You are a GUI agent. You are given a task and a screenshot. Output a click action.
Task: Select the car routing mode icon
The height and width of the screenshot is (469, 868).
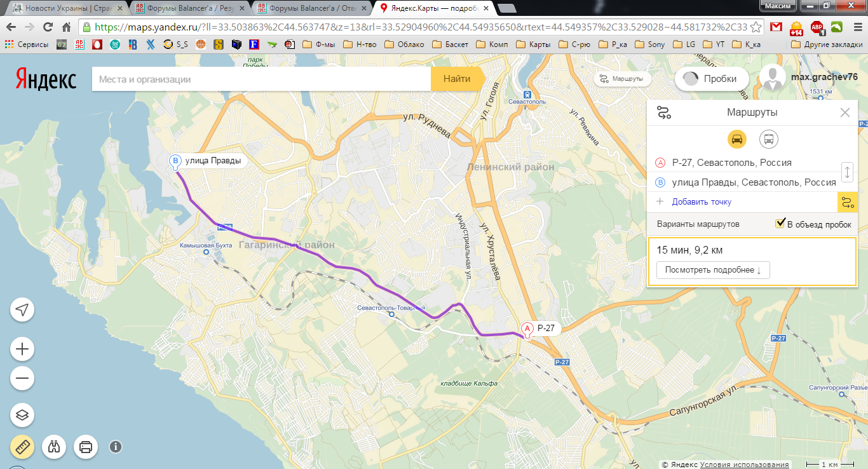(737, 139)
